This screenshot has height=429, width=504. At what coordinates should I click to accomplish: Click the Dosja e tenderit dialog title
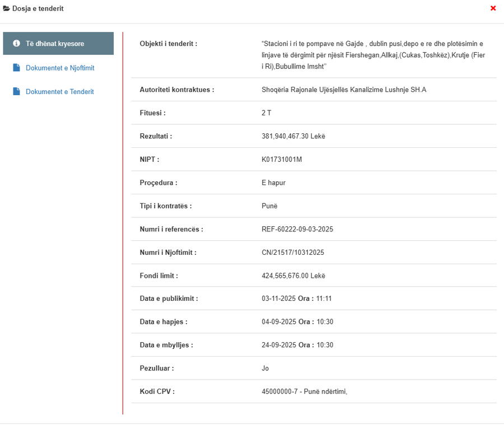coord(38,8)
